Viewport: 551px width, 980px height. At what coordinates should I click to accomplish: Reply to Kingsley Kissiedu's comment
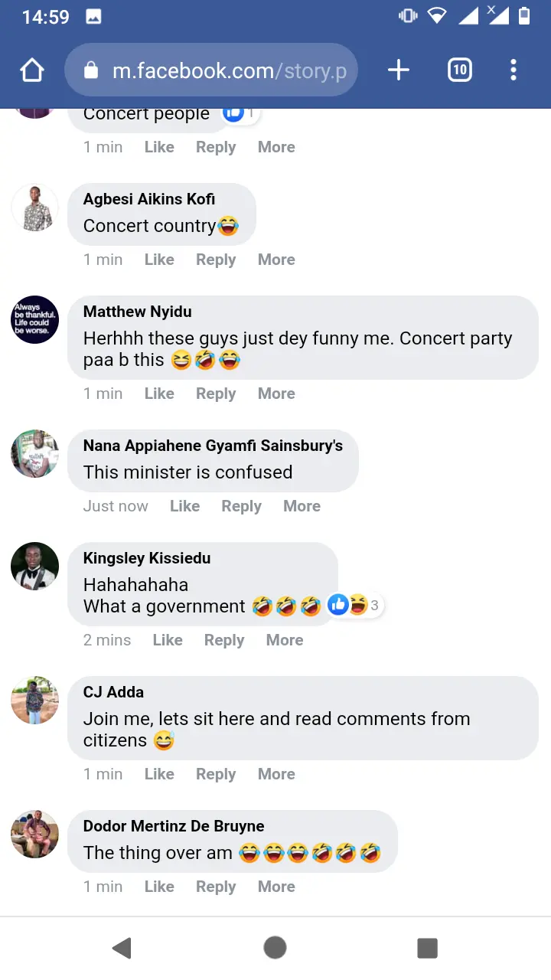(x=224, y=640)
